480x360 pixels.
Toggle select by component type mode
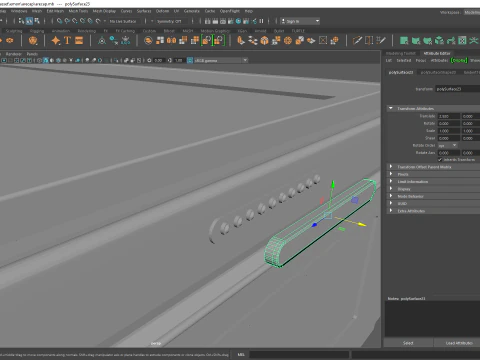point(37,21)
